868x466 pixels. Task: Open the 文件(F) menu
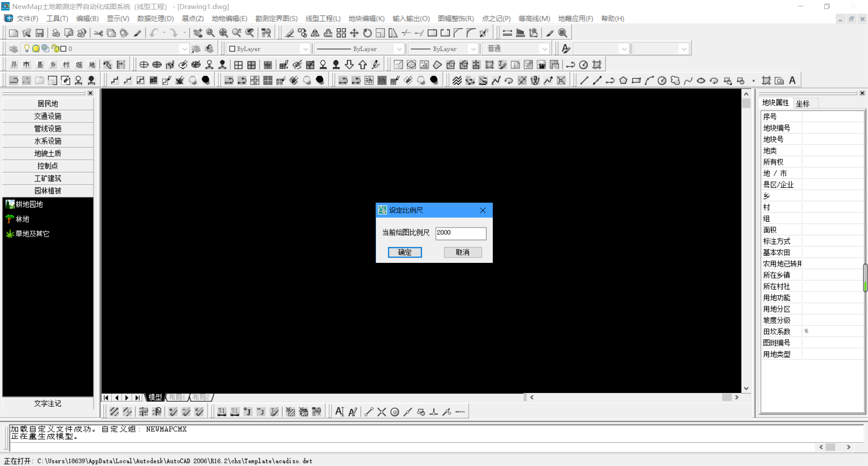28,19
